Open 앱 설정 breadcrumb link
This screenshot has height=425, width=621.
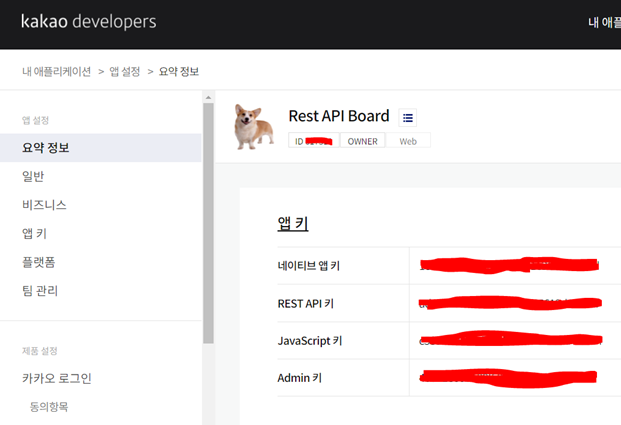point(125,72)
